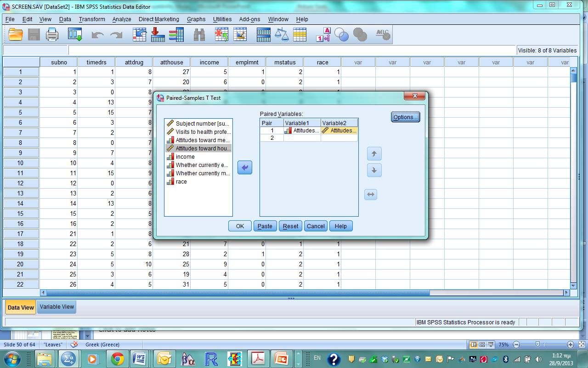Viewport: 588px width, 368px height.
Task: Click the Options... button
Action: coord(406,117)
